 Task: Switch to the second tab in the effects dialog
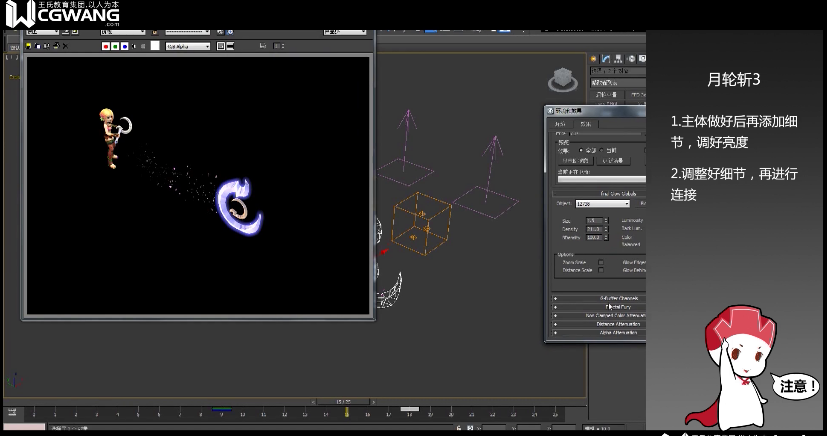pyautogui.click(x=586, y=124)
